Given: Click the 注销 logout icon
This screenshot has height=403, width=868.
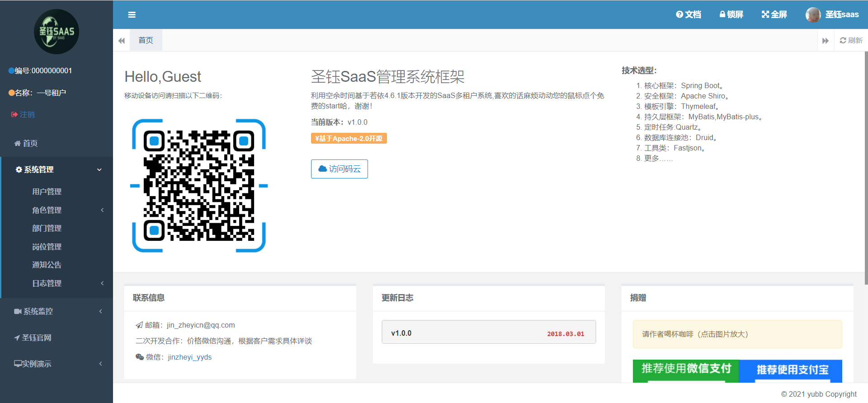Looking at the screenshot, I should (14, 115).
